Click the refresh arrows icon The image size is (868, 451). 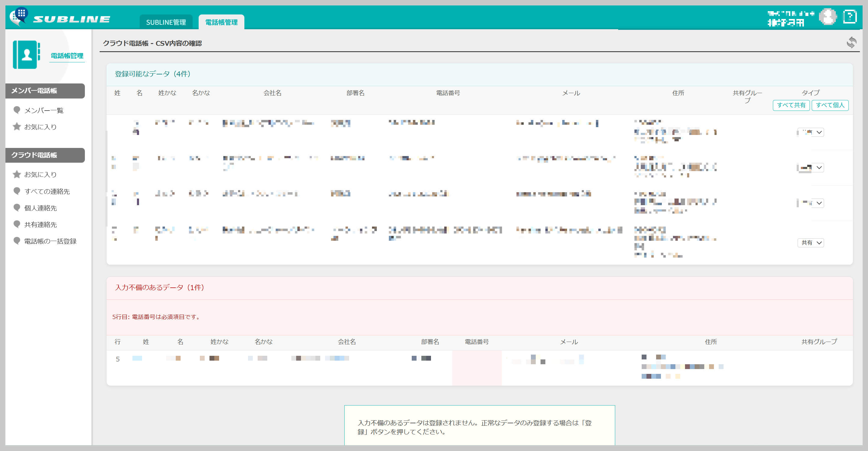coord(851,42)
